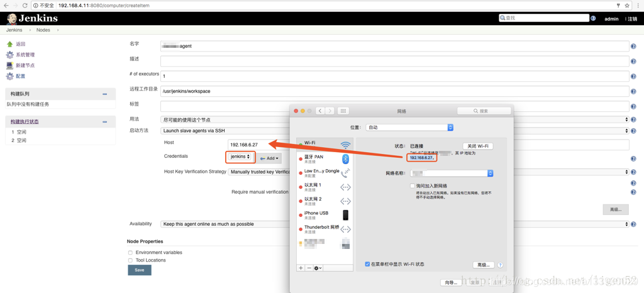Open help for # of executors
Screen dimensions: 644x293
point(633,77)
